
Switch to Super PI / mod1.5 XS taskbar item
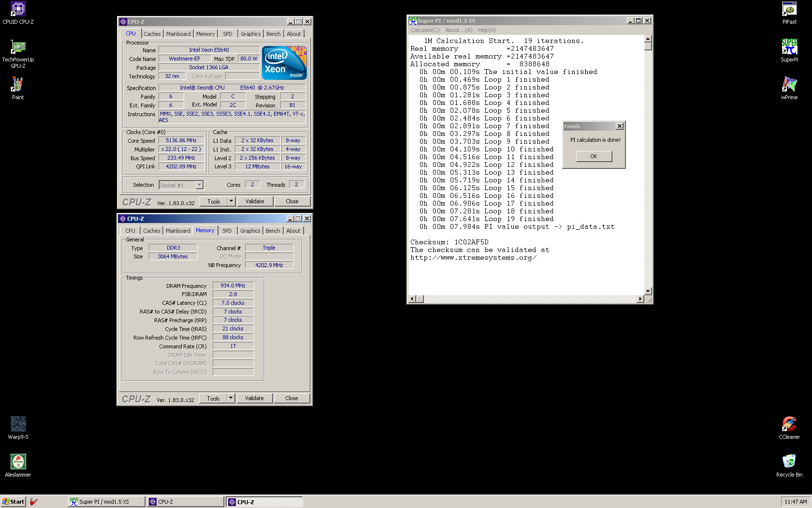tap(106, 502)
